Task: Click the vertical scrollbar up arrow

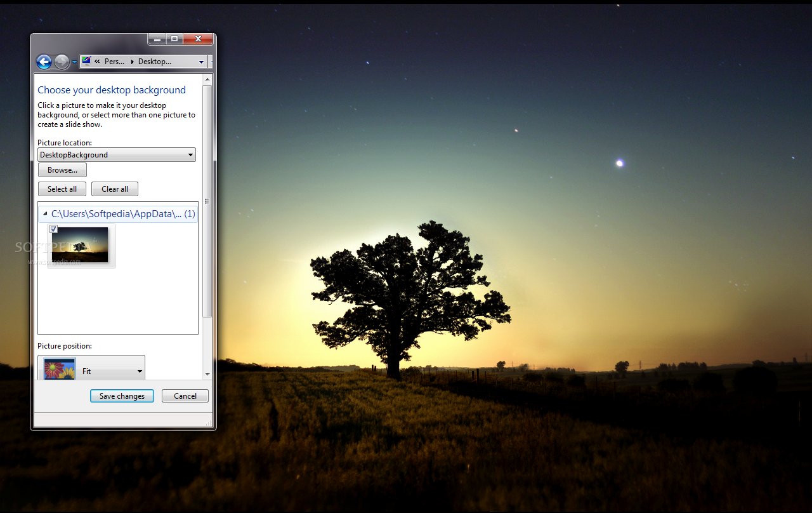Action: [x=207, y=79]
